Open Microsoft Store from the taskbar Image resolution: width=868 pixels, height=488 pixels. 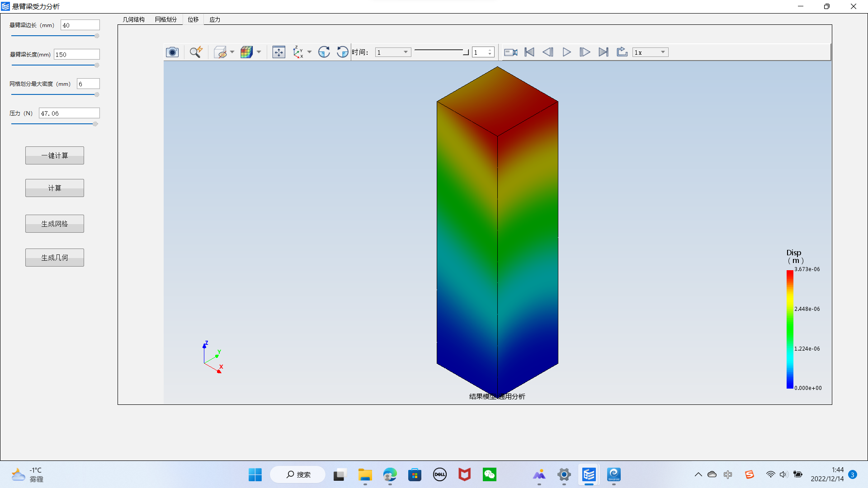click(x=415, y=475)
